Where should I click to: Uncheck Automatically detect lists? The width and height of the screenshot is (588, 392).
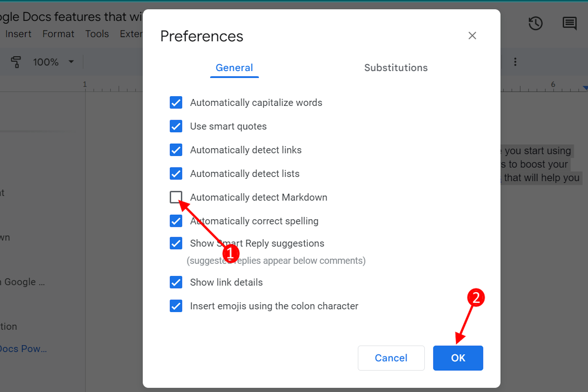(176, 174)
